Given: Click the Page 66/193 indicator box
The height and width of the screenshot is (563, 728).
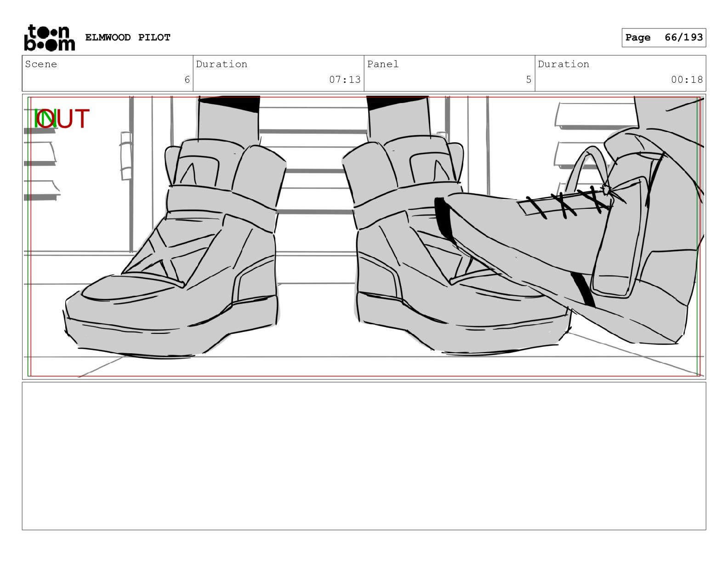Looking at the screenshot, I should coord(664,38).
